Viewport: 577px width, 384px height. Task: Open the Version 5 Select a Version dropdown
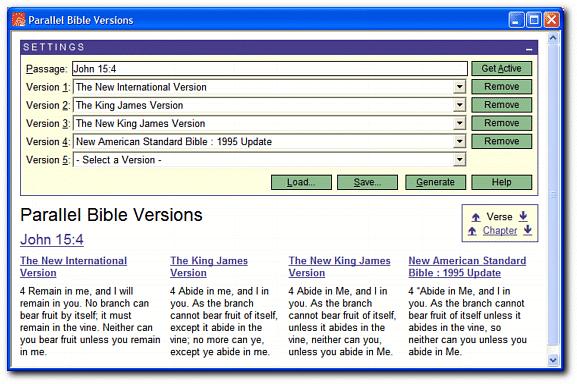459,160
